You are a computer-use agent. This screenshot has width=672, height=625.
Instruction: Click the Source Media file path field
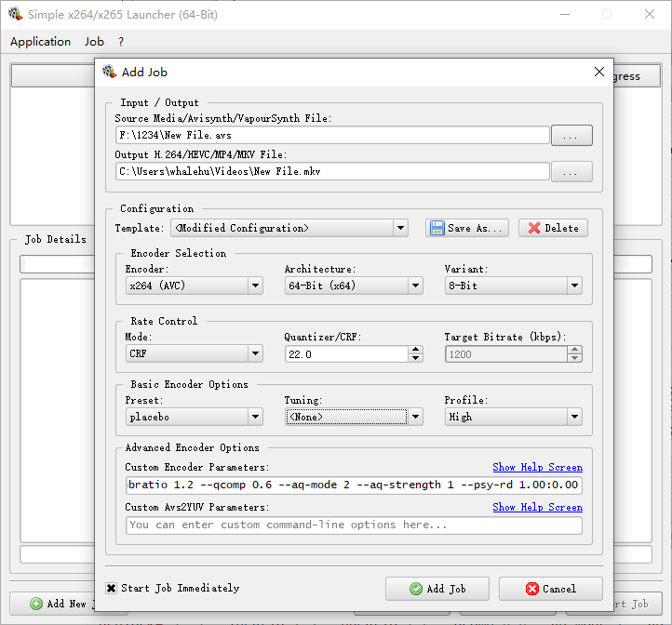332,136
